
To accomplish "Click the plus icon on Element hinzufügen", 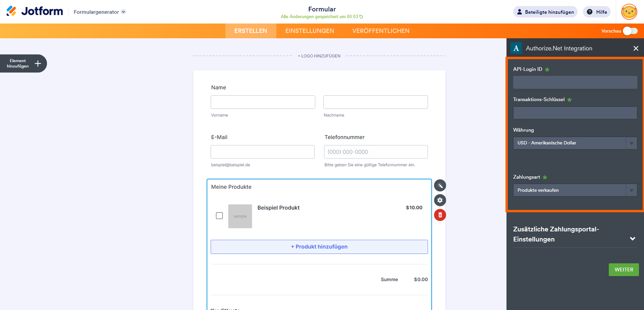I will [x=38, y=63].
